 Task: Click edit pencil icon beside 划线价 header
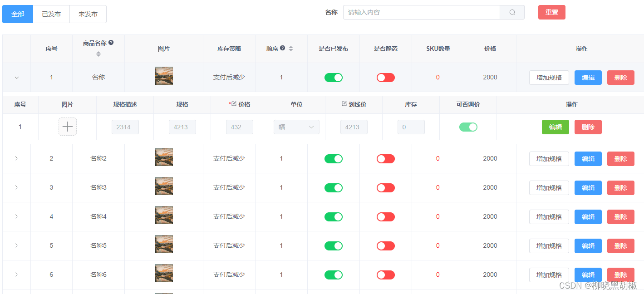click(344, 104)
